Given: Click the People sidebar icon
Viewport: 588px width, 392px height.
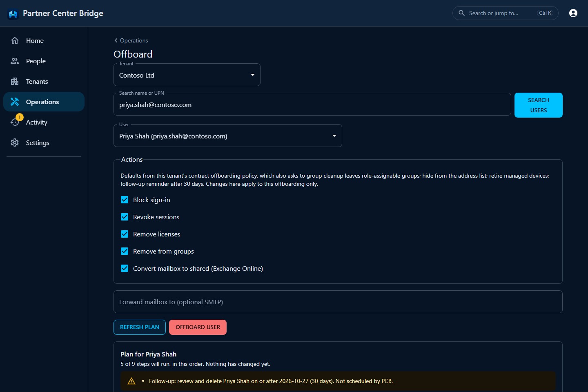Looking at the screenshot, I should pos(15,61).
